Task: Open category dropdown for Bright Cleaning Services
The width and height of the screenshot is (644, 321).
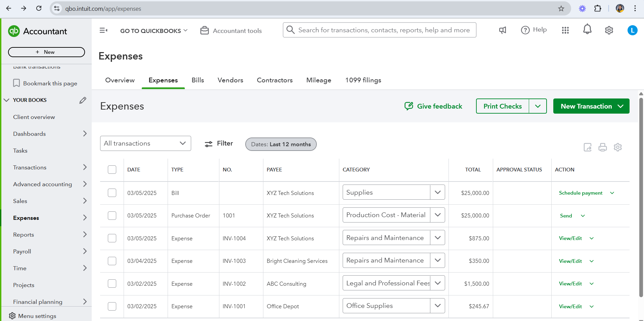Action: (437, 260)
